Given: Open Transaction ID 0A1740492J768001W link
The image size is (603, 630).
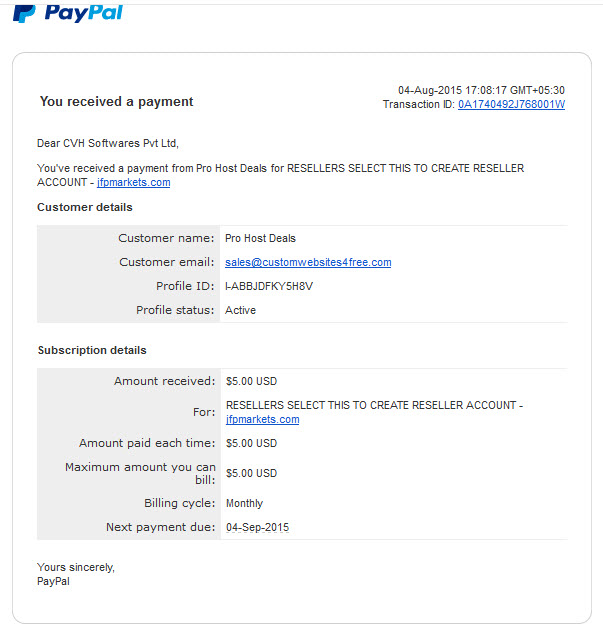Looking at the screenshot, I should 511,104.
